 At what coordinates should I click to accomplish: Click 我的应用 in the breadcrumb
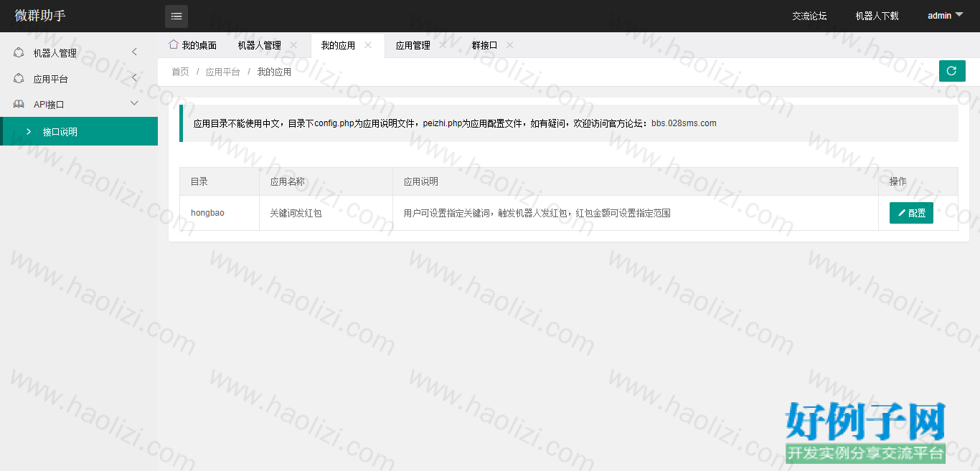click(274, 72)
